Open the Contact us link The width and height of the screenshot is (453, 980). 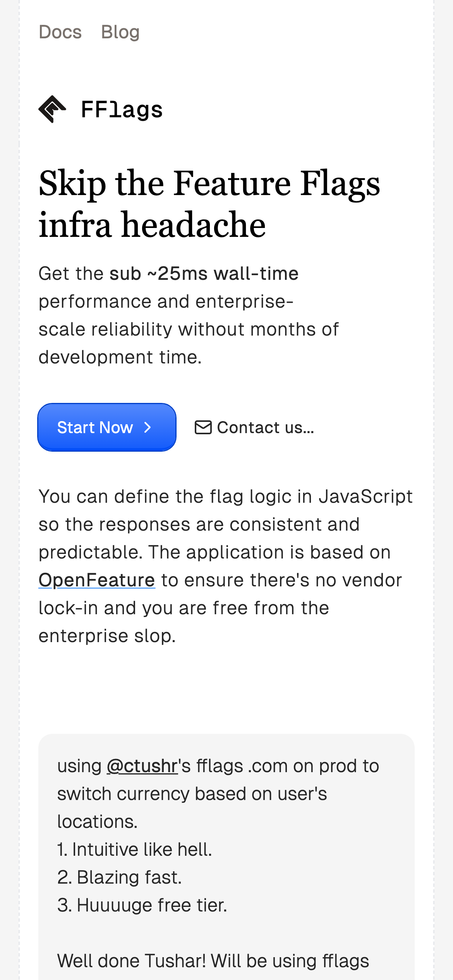(x=265, y=427)
